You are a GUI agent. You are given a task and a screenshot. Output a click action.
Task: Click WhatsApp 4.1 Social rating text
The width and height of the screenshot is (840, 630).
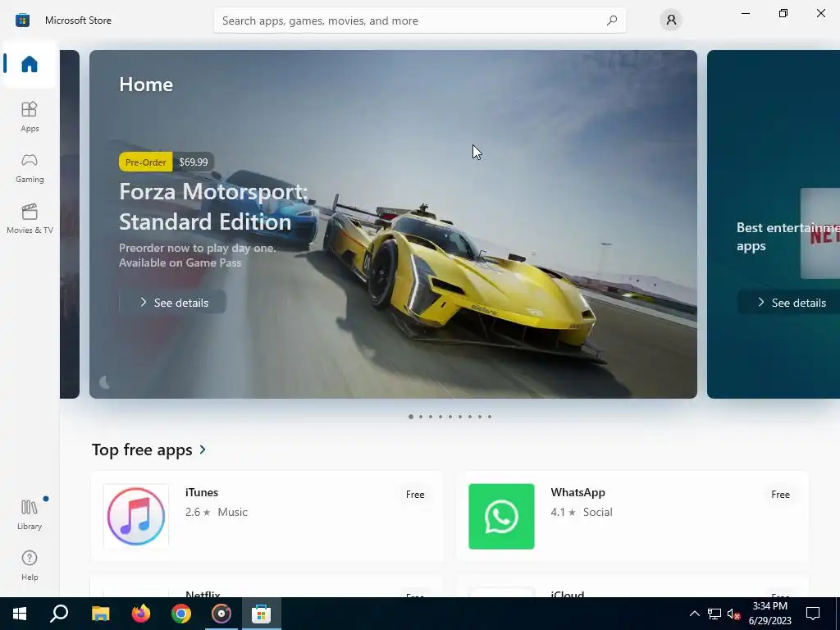(x=582, y=512)
